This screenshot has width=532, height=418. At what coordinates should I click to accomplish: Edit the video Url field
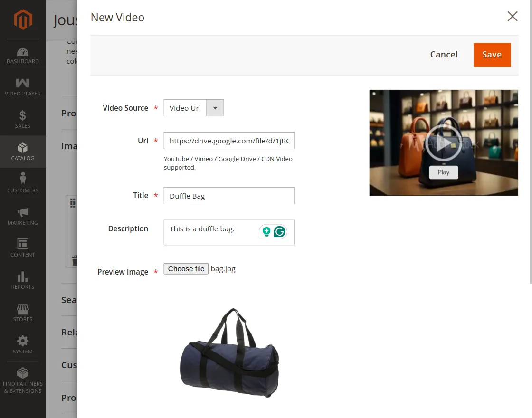click(x=229, y=141)
